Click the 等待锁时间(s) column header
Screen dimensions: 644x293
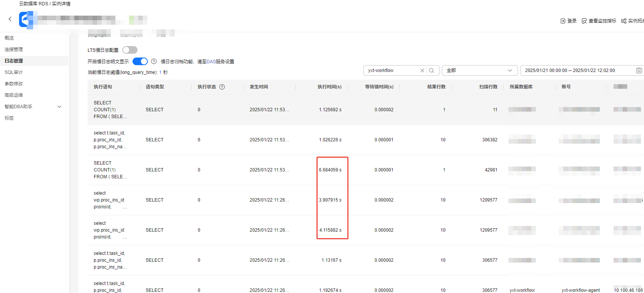tap(379, 87)
